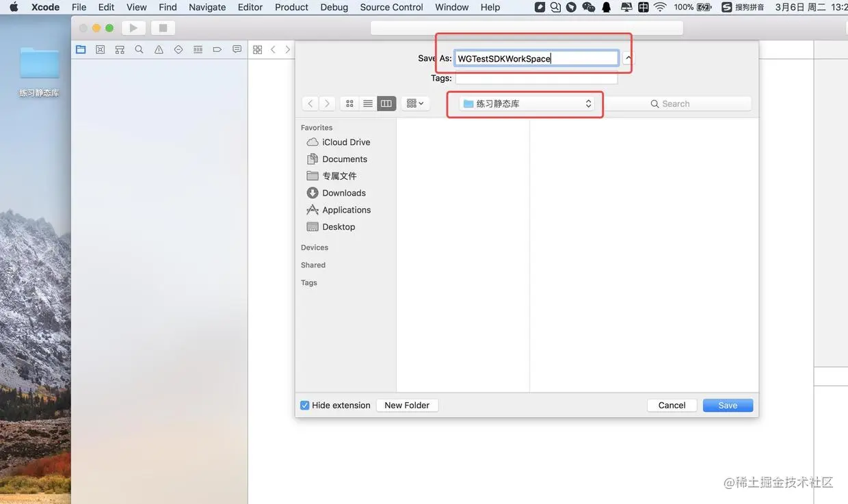This screenshot has height=504, width=848.
Task: Open the Navigate menu
Action: pyautogui.click(x=207, y=7)
